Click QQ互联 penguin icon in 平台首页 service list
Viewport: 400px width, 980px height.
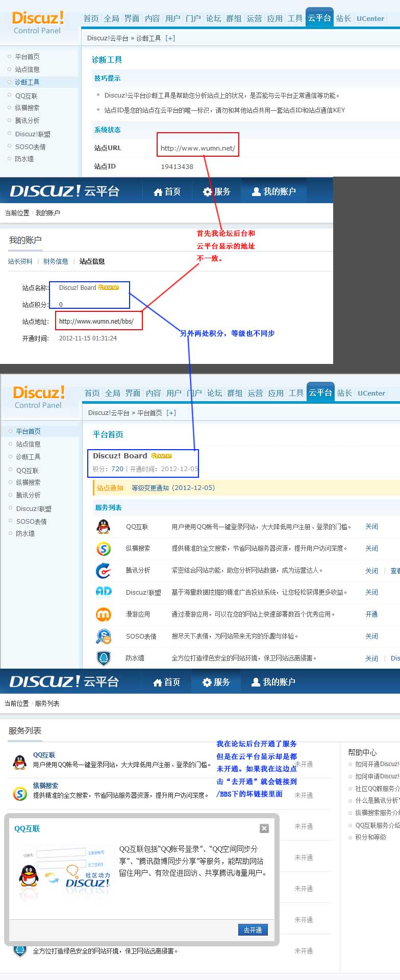pos(104,526)
